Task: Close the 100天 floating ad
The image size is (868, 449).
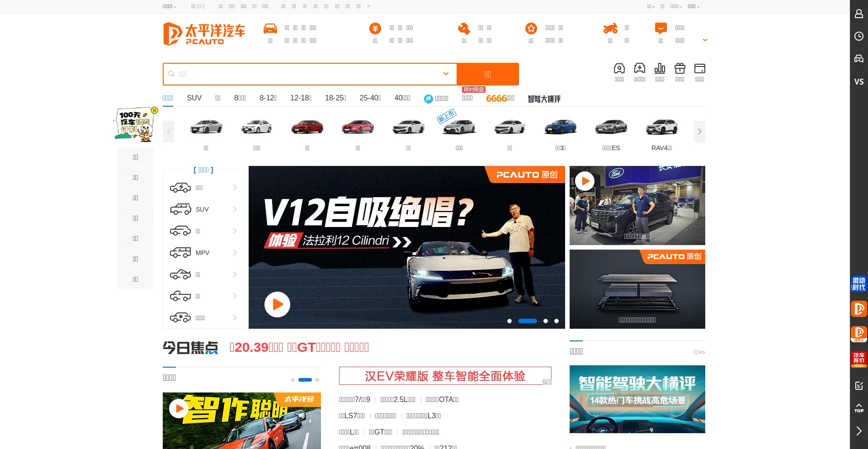Action: tap(155, 110)
